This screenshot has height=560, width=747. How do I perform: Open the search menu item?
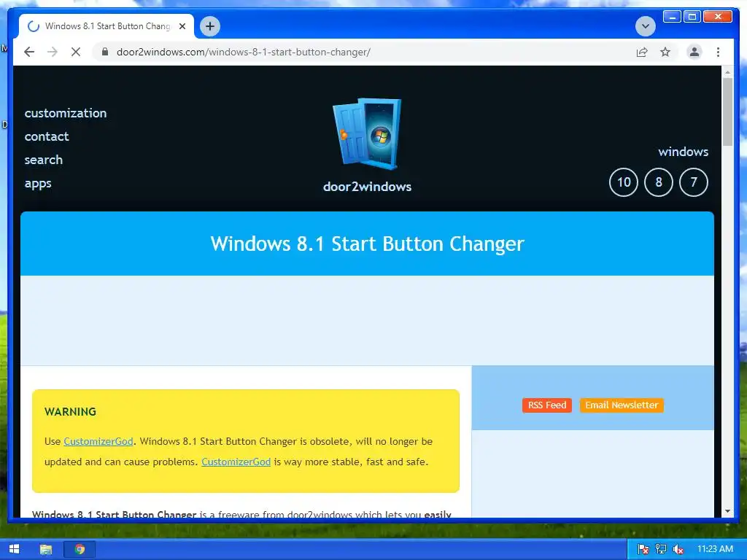tap(43, 160)
